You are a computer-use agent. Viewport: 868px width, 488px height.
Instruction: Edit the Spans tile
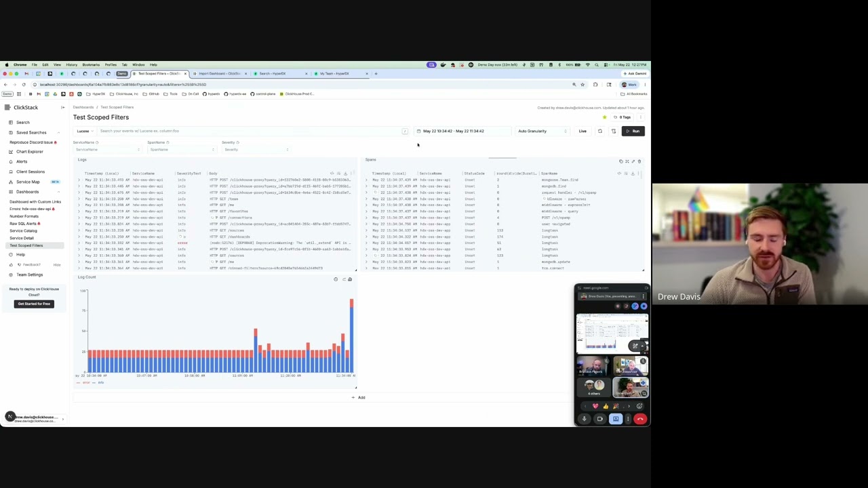click(633, 161)
